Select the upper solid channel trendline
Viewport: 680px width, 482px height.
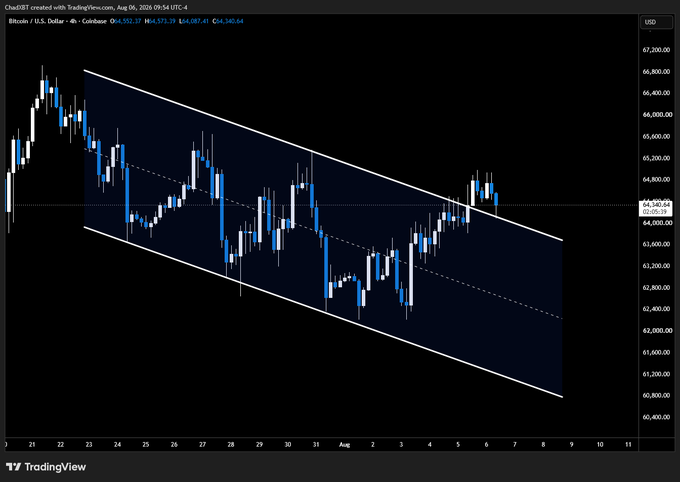point(323,155)
